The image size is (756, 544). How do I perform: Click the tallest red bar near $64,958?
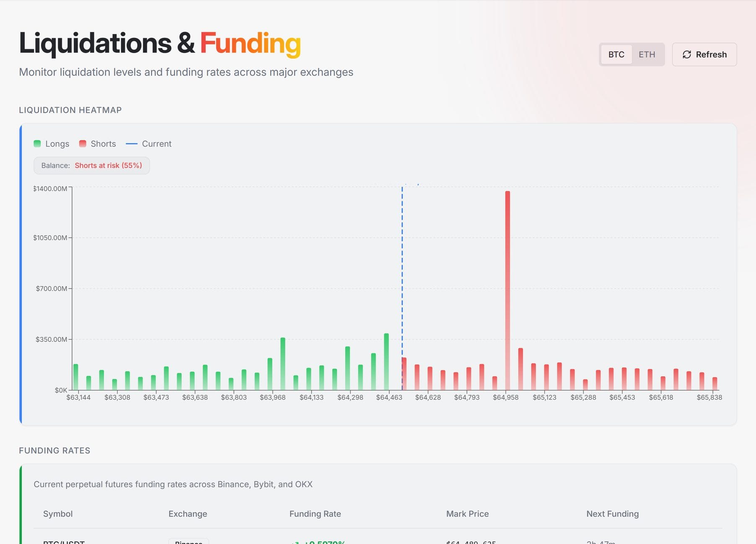507,290
